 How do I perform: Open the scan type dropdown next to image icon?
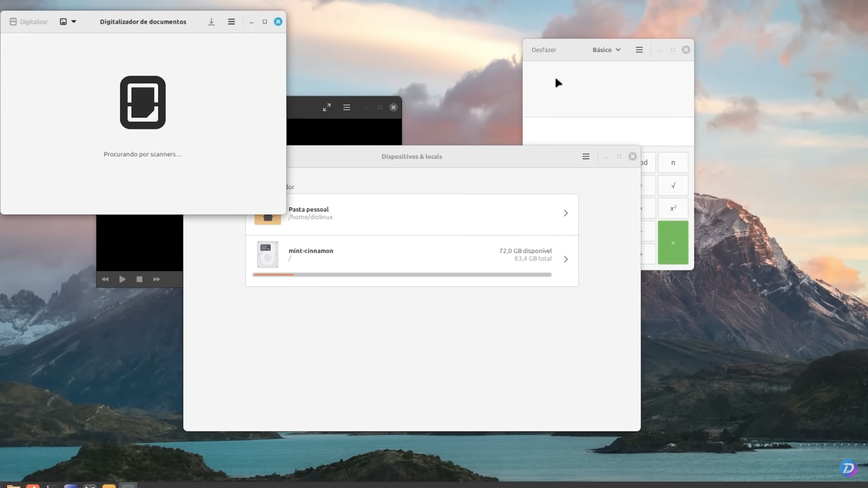[x=74, y=21]
